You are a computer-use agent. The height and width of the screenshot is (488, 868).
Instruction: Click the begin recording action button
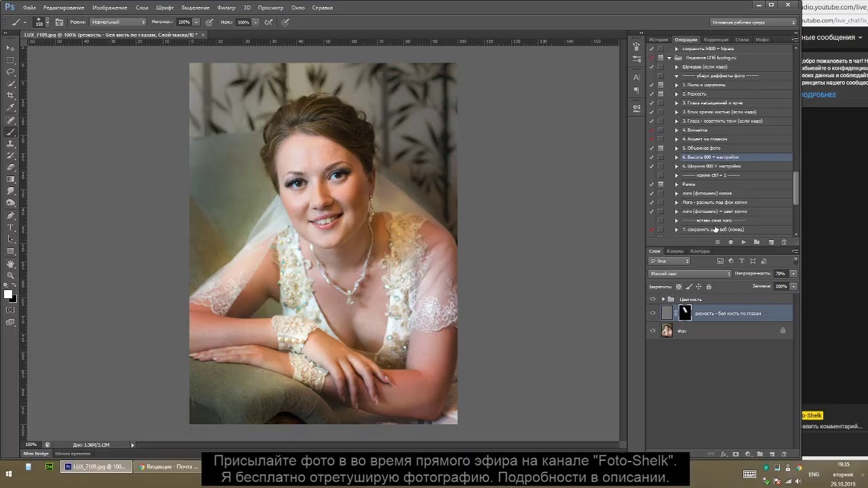tap(730, 242)
